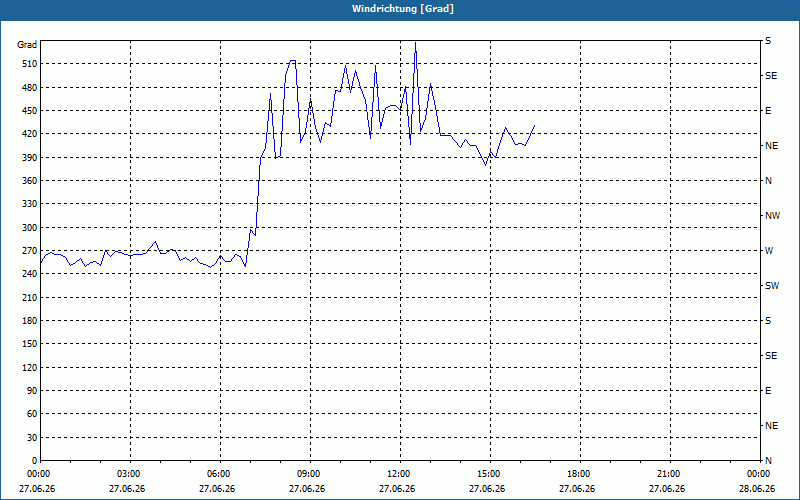Click the Windrichtung [Grad] chart title
This screenshot has height=500, width=800.
(403, 9)
